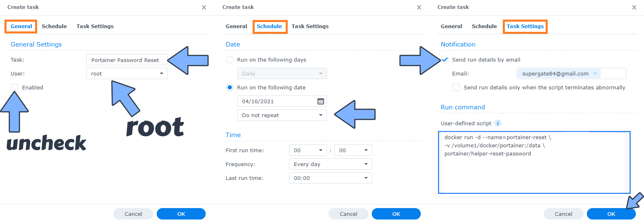
Task: Remove the supergate84@gmail.com email tag
Action: pos(595,73)
